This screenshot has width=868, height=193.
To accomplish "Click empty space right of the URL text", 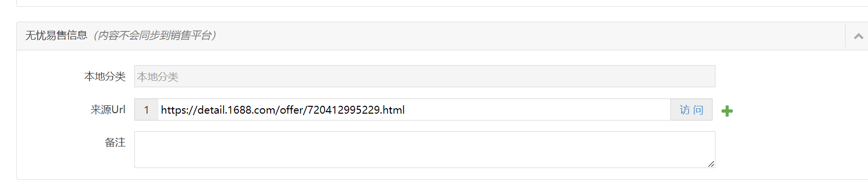I will (537, 110).
